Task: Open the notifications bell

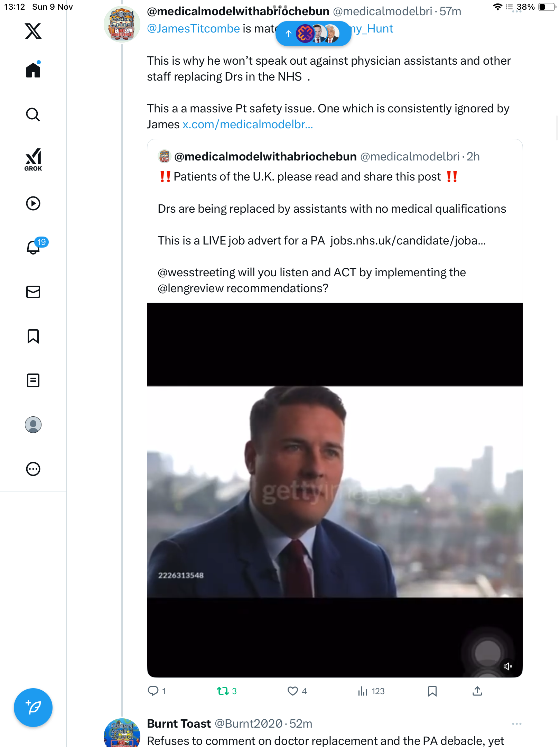Action: pos(33,247)
